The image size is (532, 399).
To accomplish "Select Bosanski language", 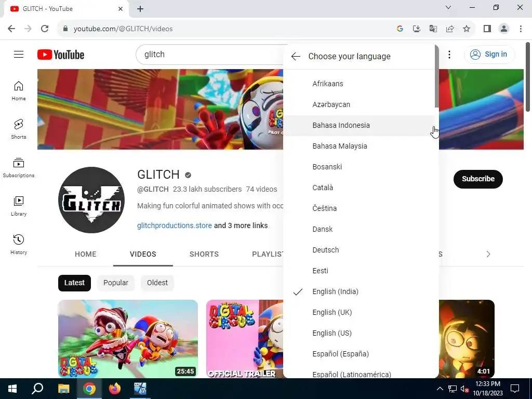I will pyautogui.click(x=359, y=167).
